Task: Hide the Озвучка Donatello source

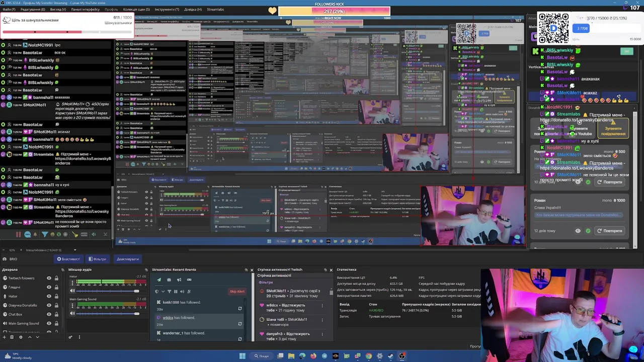Action: coord(49,305)
